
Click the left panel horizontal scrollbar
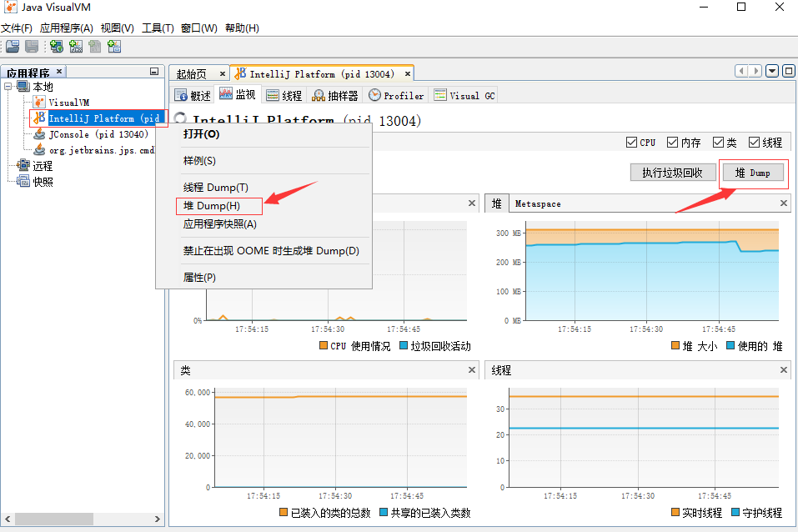(54, 519)
